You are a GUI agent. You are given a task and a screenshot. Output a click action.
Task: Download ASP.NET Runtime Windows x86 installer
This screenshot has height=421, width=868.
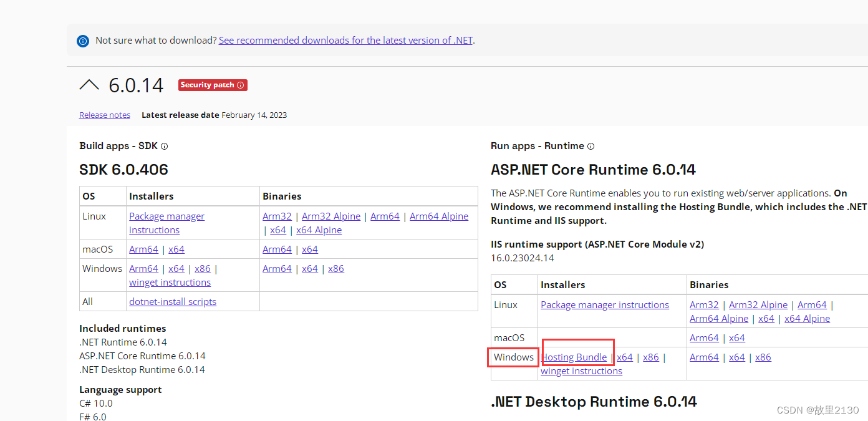[651, 357]
